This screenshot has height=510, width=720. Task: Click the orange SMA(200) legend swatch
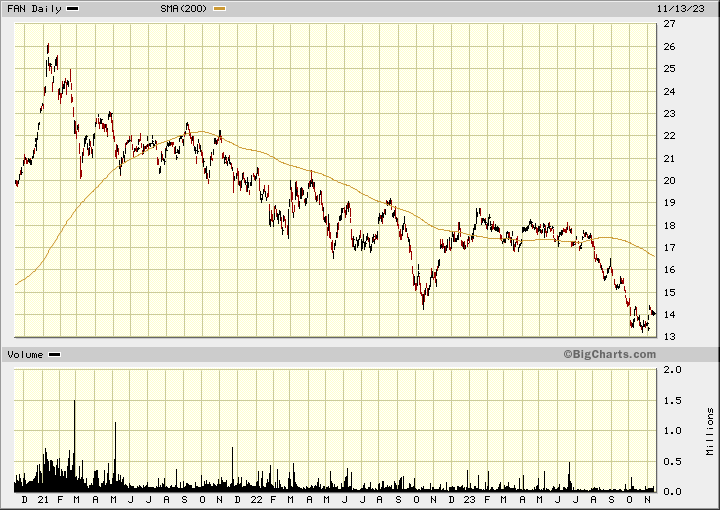(x=220, y=8)
